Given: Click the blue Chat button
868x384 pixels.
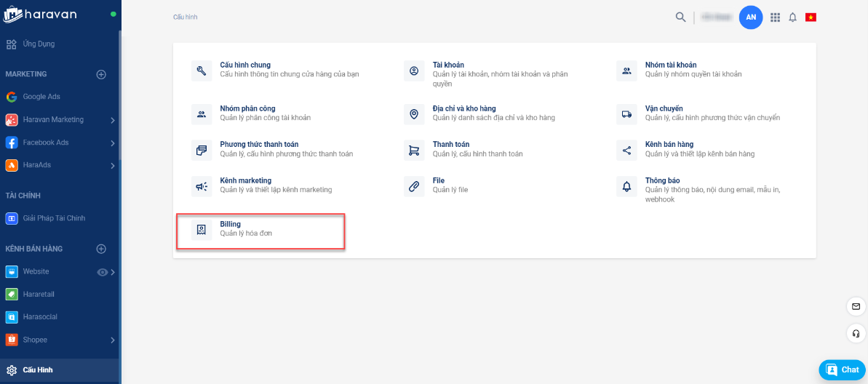Looking at the screenshot, I should coord(843,370).
